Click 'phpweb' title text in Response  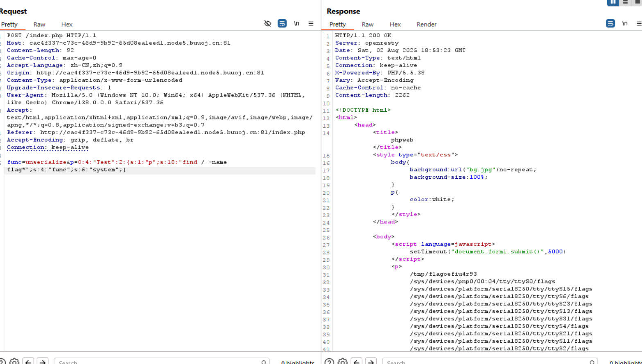pyautogui.click(x=402, y=140)
